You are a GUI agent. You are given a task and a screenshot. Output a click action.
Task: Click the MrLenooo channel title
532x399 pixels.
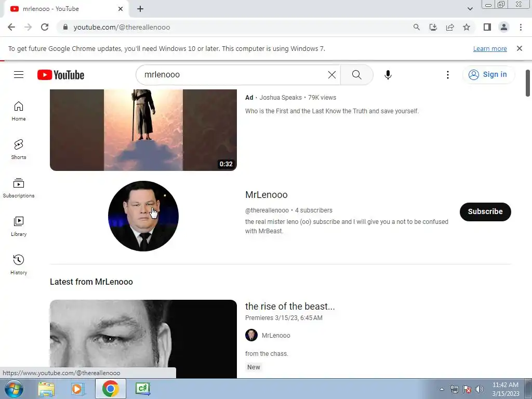tap(267, 195)
